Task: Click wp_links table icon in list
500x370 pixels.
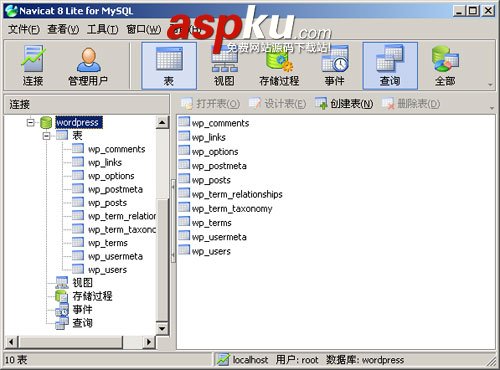Action: click(184, 136)
